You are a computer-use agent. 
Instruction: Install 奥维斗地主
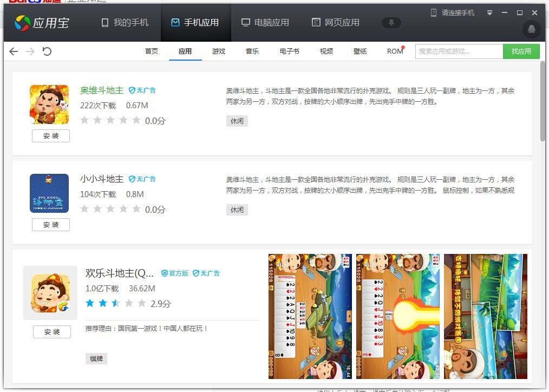pos(50,136)
